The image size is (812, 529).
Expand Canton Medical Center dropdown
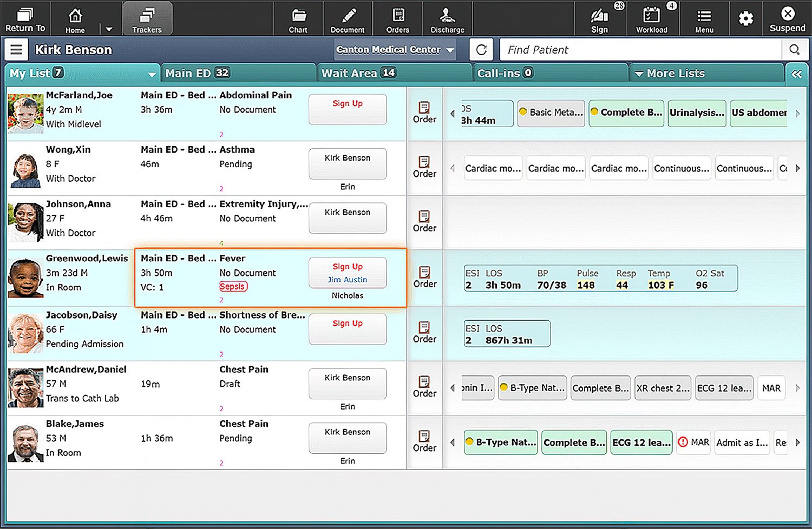pos(395,50)
